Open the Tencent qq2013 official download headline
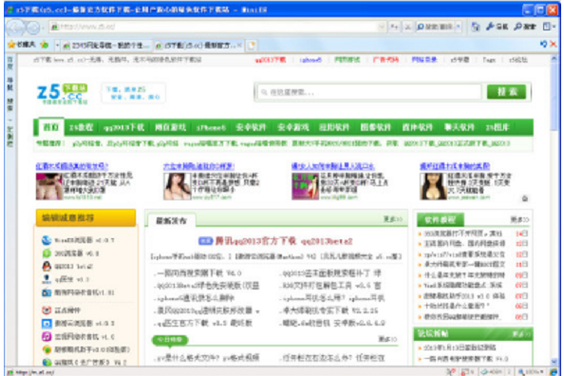564x376 pixels. point(255,241)
